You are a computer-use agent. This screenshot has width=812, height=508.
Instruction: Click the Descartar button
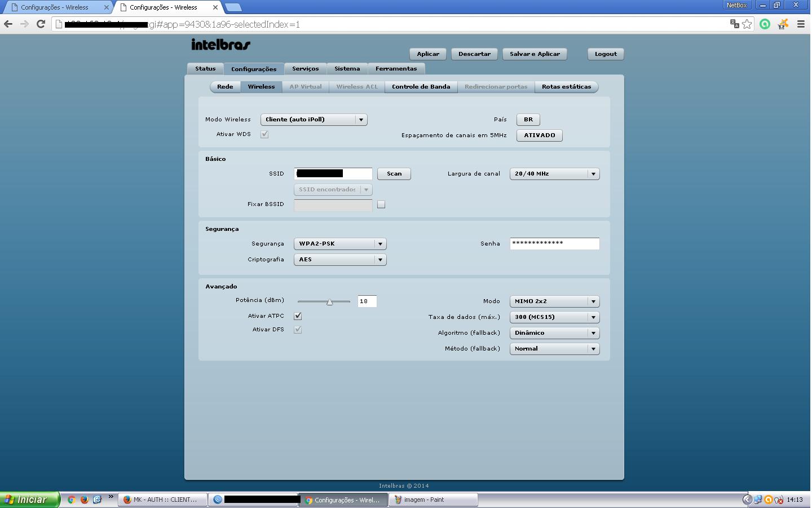(x=474, y=54)
